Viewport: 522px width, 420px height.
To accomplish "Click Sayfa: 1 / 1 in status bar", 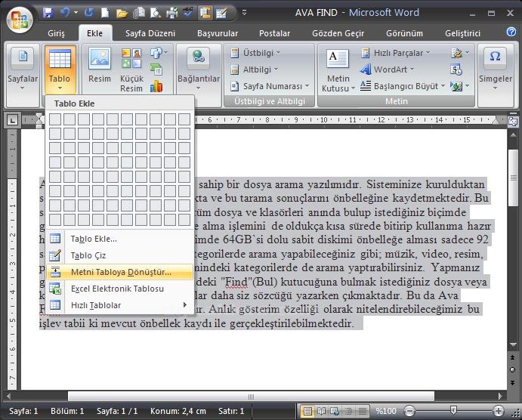I will 117,412.
